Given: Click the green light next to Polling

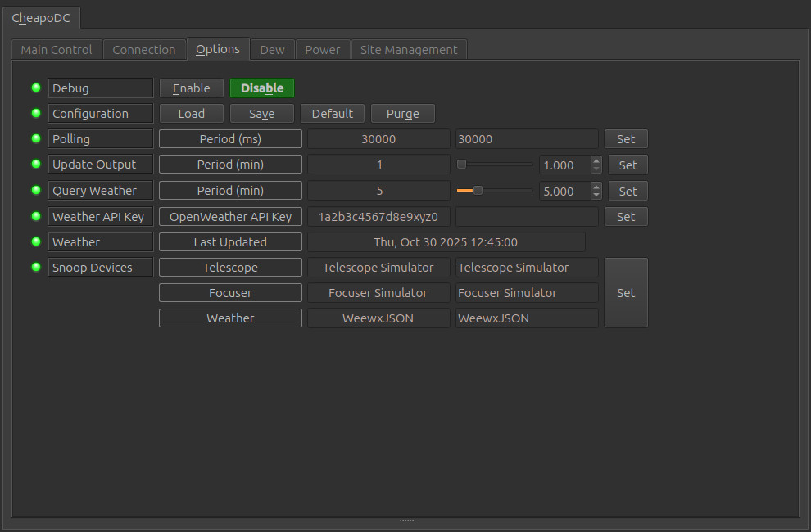Looking at the screenshot, I should tap(35, 138).
